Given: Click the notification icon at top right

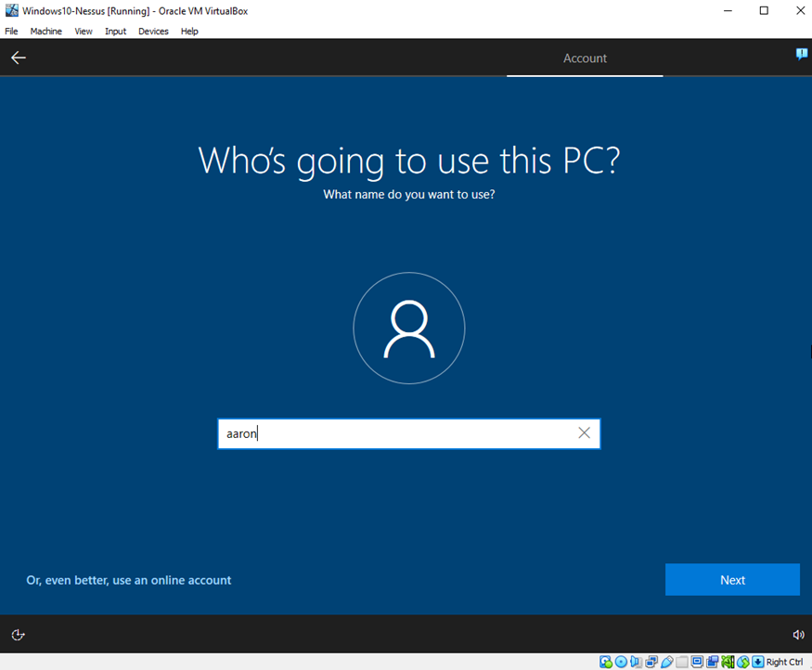Looking at the screenshot, I should pos(802,55).
